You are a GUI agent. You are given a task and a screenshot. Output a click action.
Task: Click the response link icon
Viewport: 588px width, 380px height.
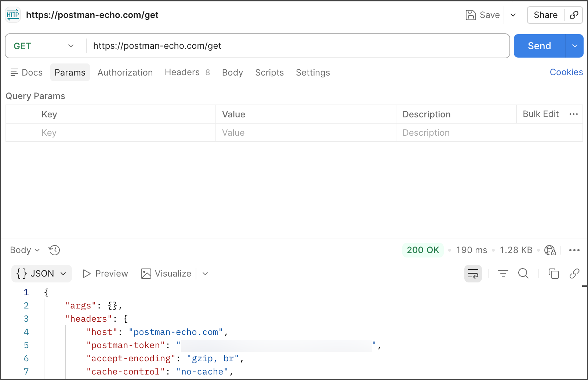pos(574,274)
